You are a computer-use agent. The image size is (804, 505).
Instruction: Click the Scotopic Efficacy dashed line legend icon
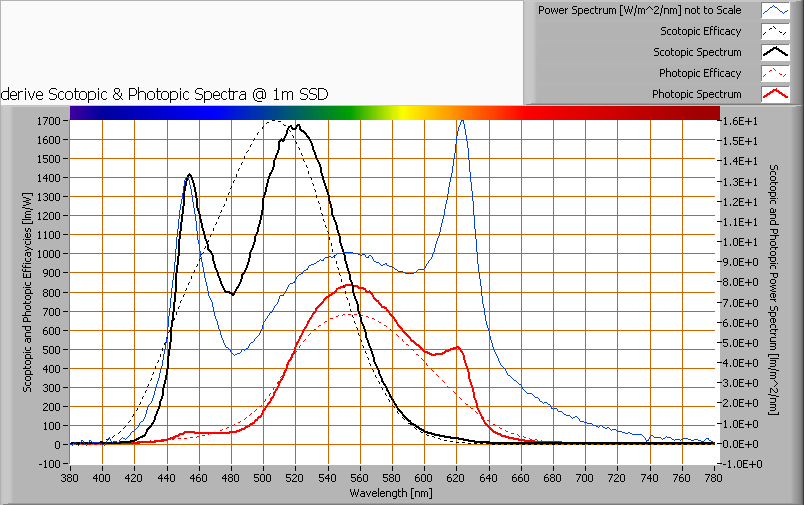(x=775, y=32)
